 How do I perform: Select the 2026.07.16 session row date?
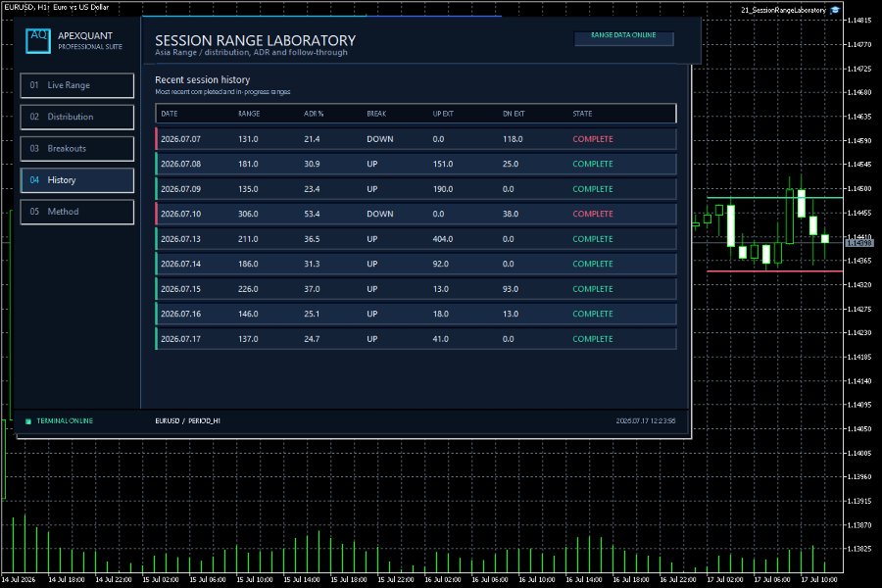pos(180,314)
